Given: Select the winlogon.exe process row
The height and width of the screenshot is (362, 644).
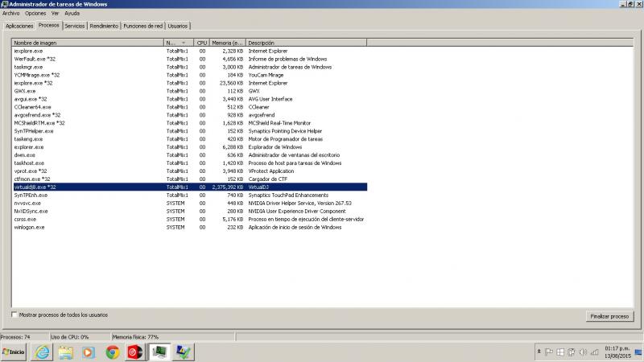Looking at the screenshot, I should pyautogui.click(x=190, y=227).
